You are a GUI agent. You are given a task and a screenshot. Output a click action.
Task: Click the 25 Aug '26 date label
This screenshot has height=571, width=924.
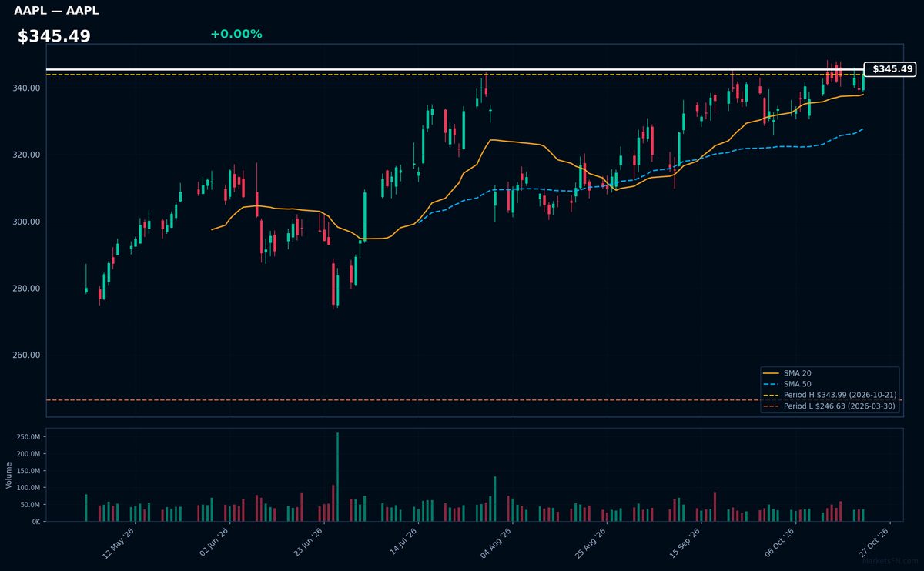click(591, 543)
